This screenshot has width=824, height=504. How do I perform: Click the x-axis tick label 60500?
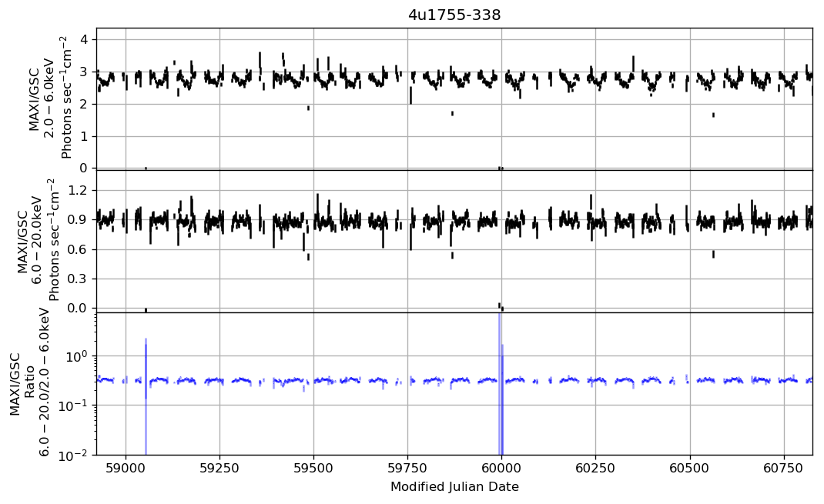pyautogui.click(x=690, y=468)
